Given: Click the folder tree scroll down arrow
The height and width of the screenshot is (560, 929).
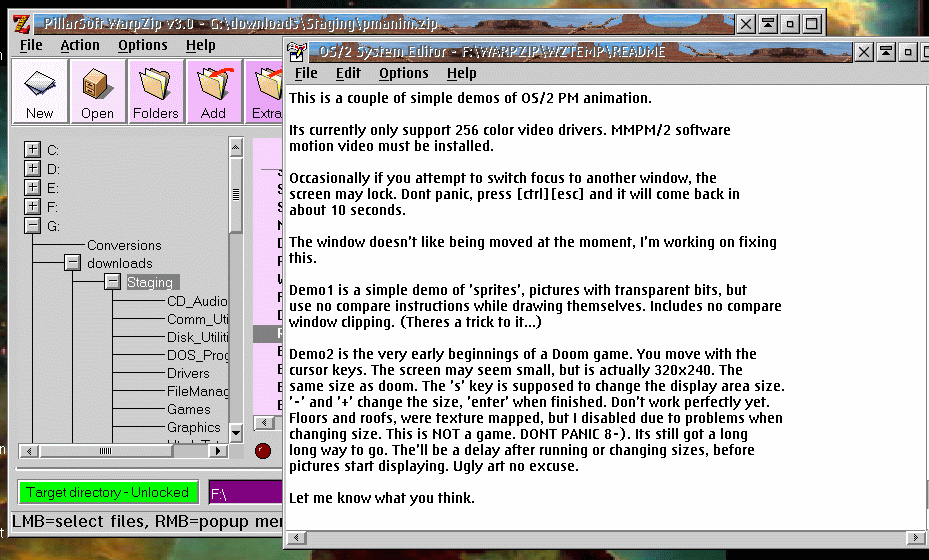Looking at the screenshot, I should coord(236,432).
